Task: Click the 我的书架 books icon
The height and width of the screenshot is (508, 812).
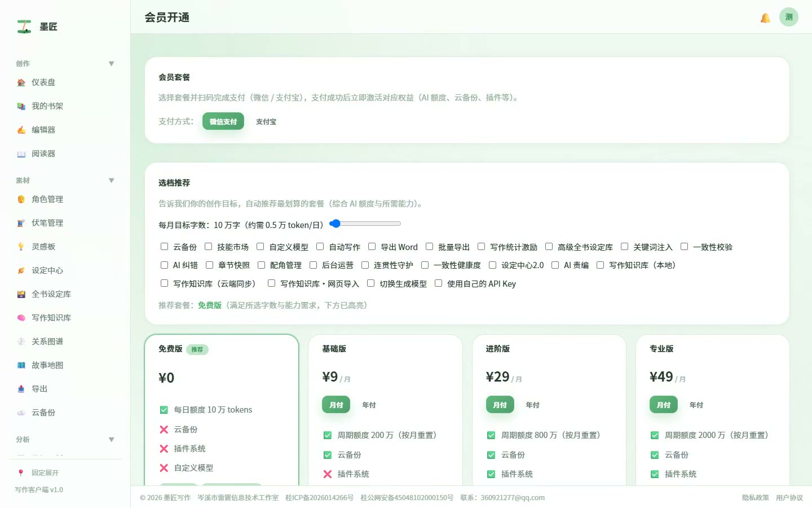Action: (x=21, y=106)
